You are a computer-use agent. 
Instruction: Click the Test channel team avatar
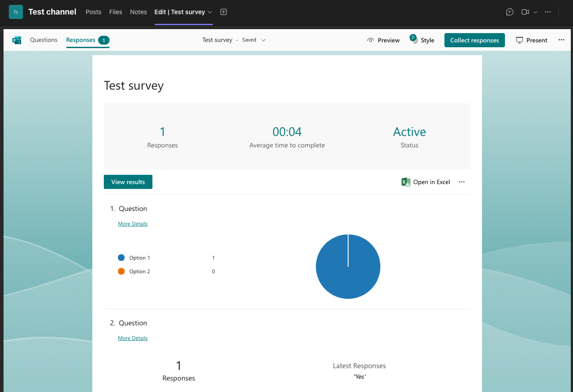click(x=16, y=12)
